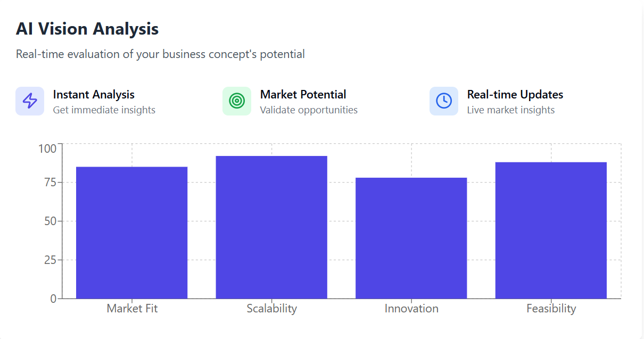644x339 pixels.
Task: Click the blue clock Real-time Updates icon
Action: [444, 101]
